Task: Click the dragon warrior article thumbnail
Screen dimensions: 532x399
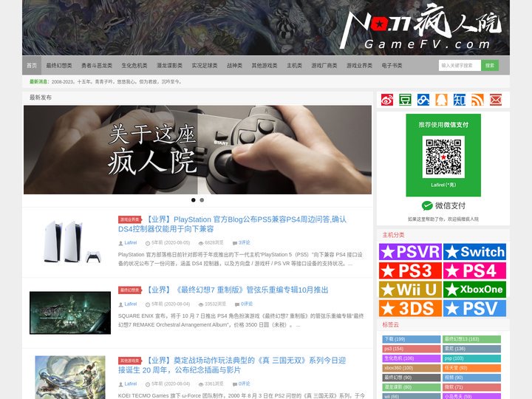Action: 70,378
